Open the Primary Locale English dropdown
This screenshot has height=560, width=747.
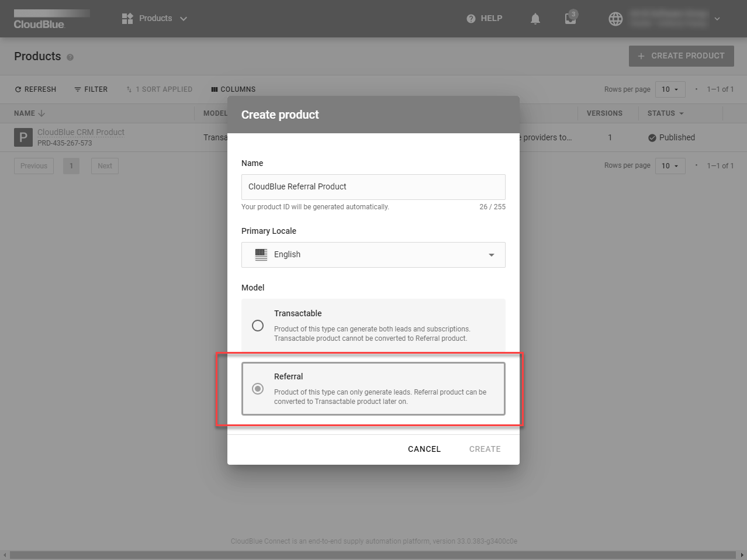pyautogui.click(x=373, y=255)
